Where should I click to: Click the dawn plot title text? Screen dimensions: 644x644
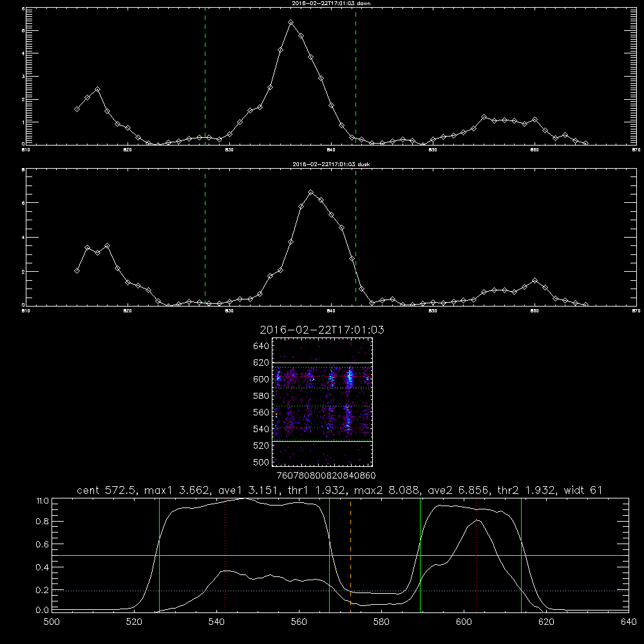click(x=331, y=3)
